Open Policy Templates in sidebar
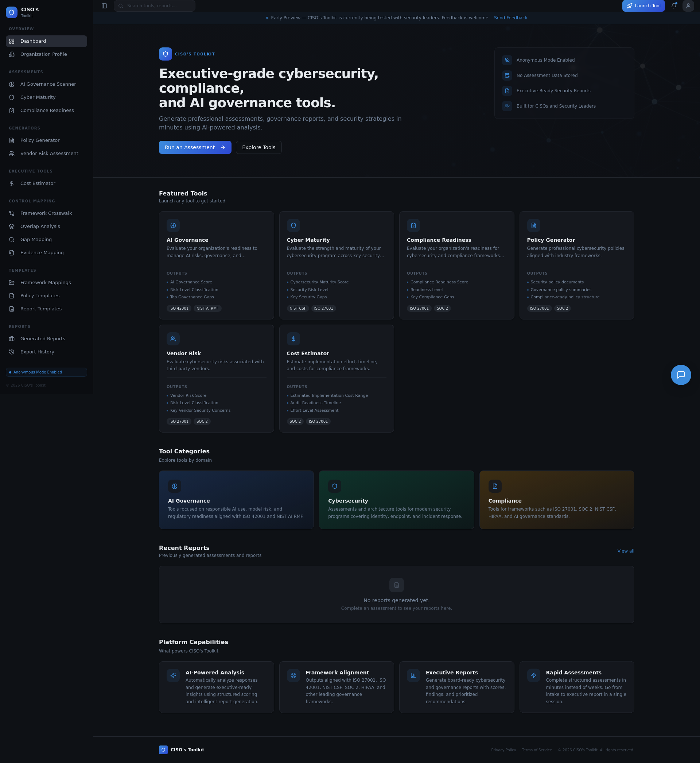 46,295
